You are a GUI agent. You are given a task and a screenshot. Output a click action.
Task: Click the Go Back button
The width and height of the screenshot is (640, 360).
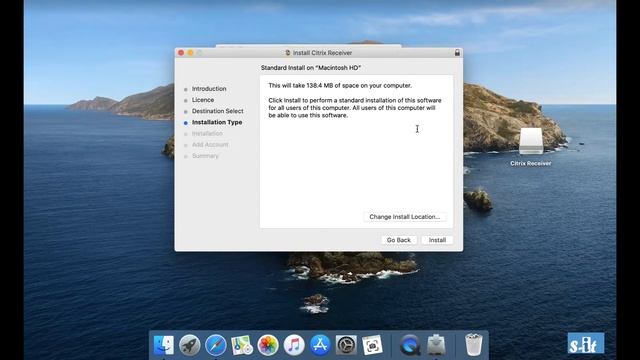pyautogui.click(x=399, y=240)
